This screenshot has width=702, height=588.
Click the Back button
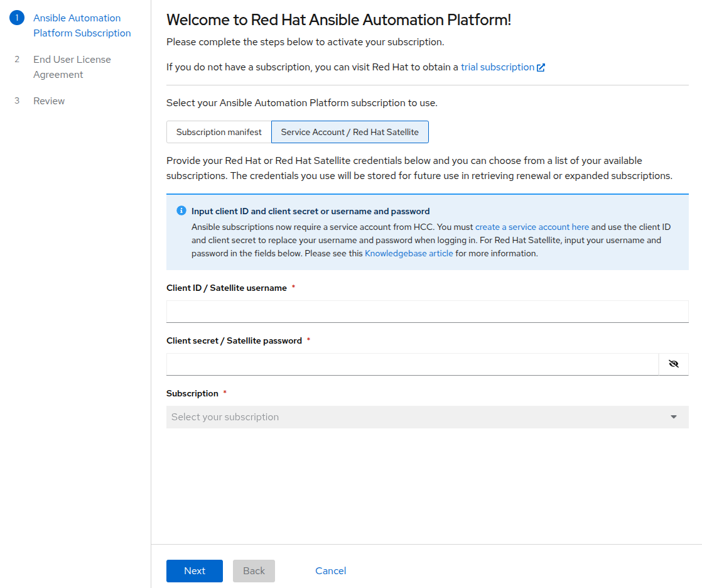pyautogui.click(x=254, y=571)
